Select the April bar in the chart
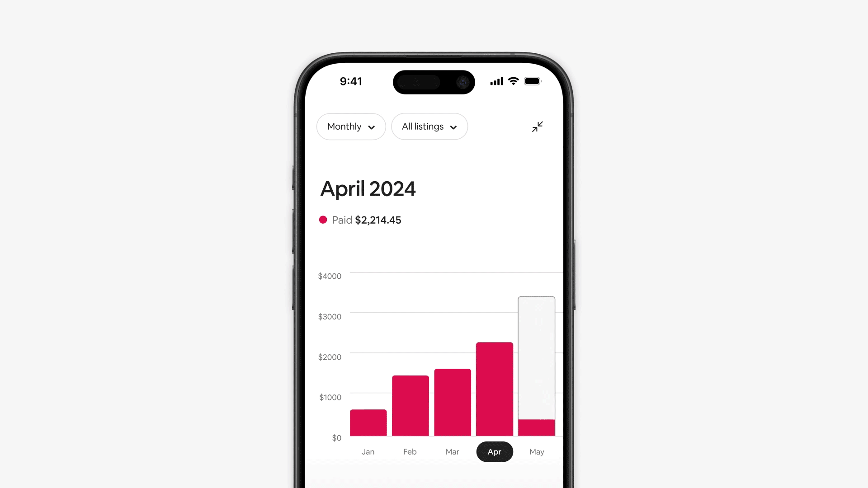Image resolution: width=868 pixels, height=488 pixels. pyautogui.click(x=494, y=387)
